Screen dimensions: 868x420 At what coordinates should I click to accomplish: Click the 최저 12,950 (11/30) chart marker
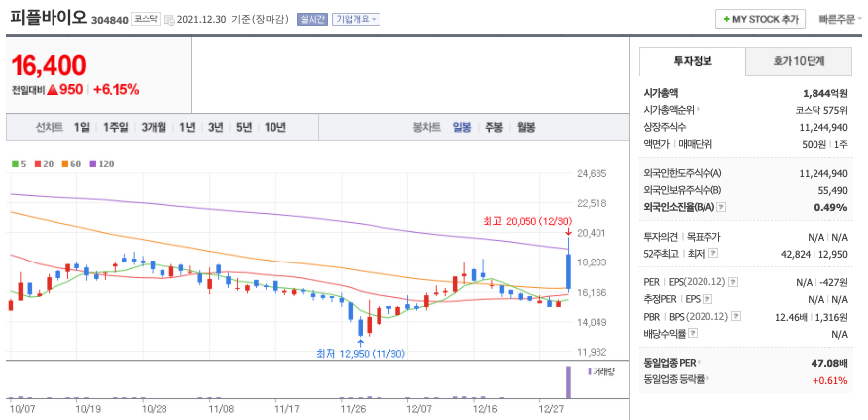[x=361, y=353]
